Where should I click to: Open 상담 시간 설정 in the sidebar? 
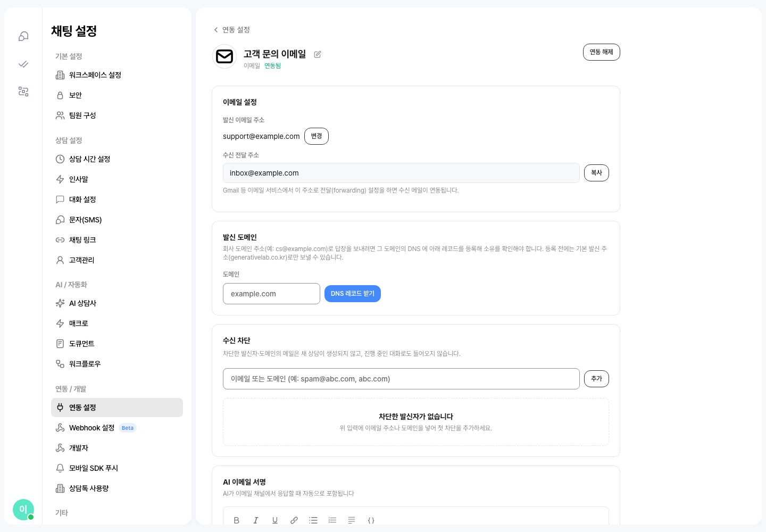(x=117, y=159)
